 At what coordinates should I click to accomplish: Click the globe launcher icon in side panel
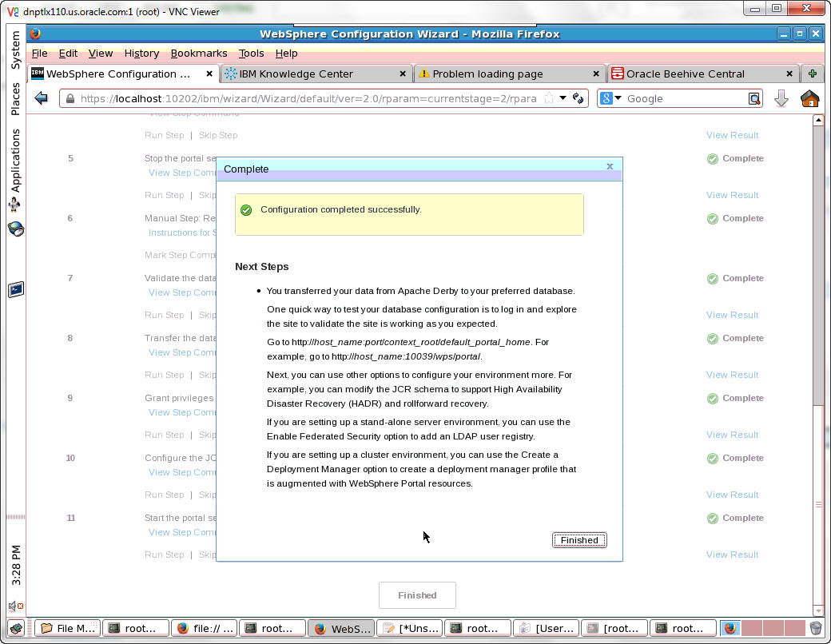(16, 229)
